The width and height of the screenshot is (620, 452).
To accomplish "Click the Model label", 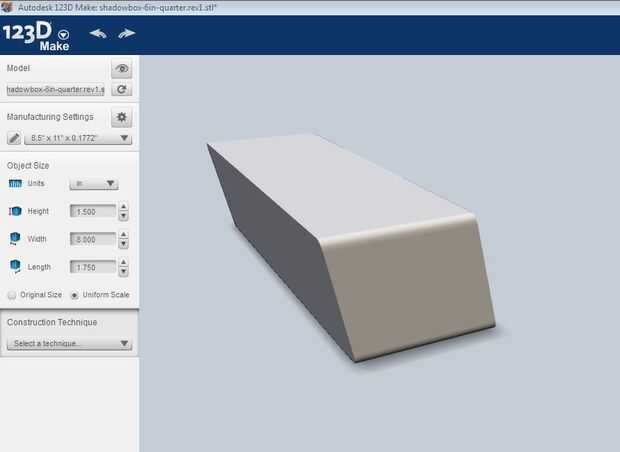I will point(18,68).
